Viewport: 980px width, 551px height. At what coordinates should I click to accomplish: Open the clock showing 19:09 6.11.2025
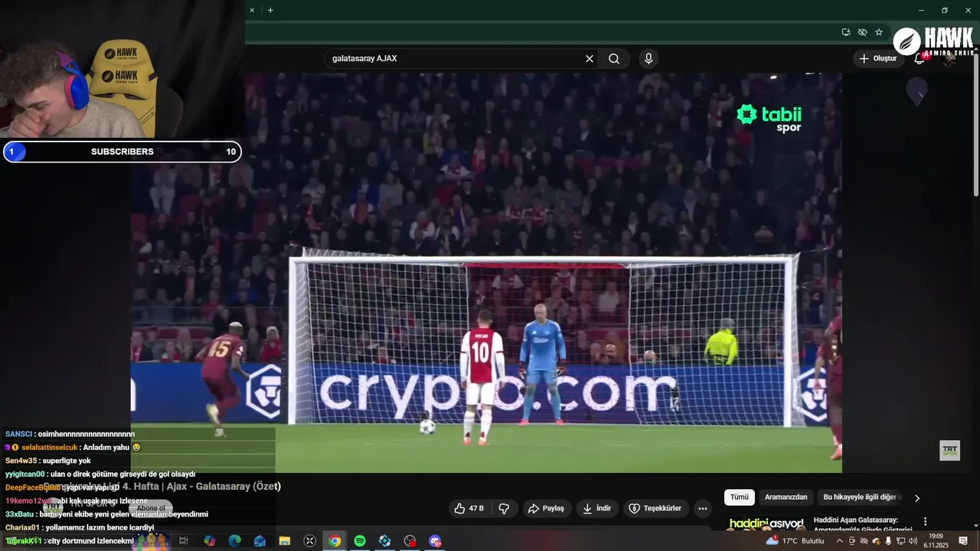tap(936, 541)
